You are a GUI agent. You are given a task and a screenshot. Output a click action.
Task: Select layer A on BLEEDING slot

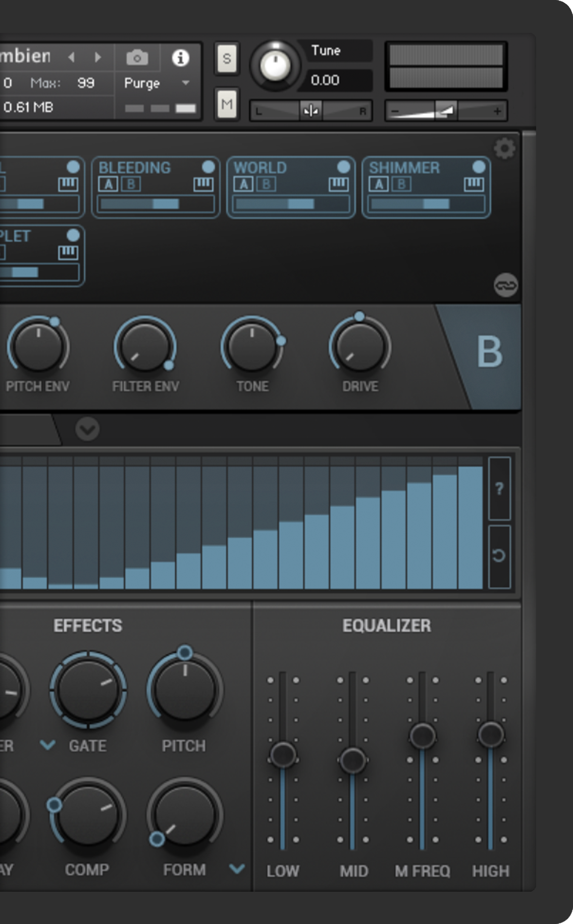[108, 184]
